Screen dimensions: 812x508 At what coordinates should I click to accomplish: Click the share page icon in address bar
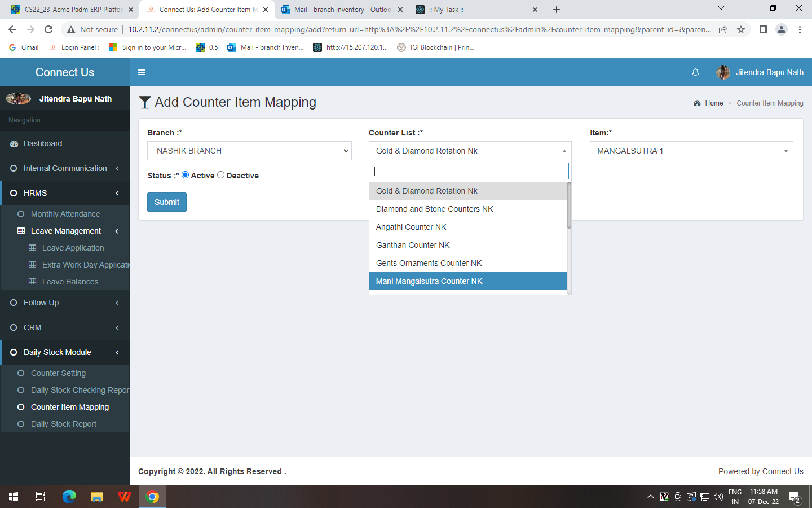point(723,29)
